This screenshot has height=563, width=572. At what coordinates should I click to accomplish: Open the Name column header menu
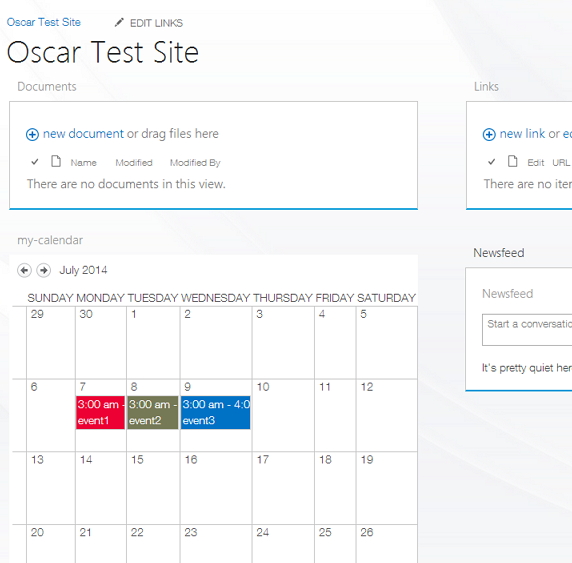[84, 163]
